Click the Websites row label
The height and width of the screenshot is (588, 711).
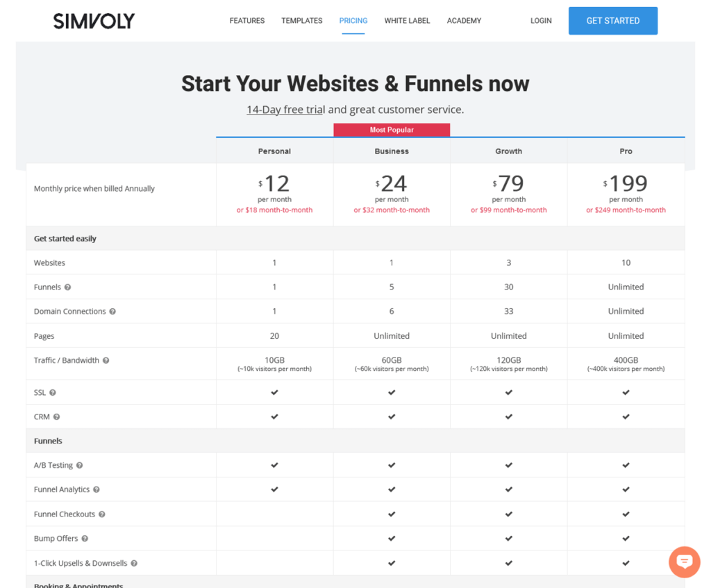coord(49,263)
